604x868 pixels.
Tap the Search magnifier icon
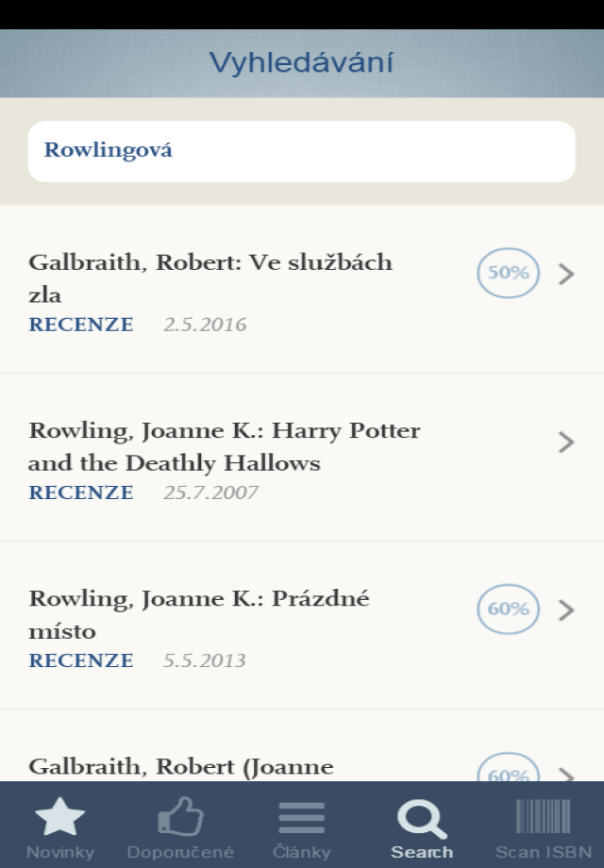pos(422,817)
